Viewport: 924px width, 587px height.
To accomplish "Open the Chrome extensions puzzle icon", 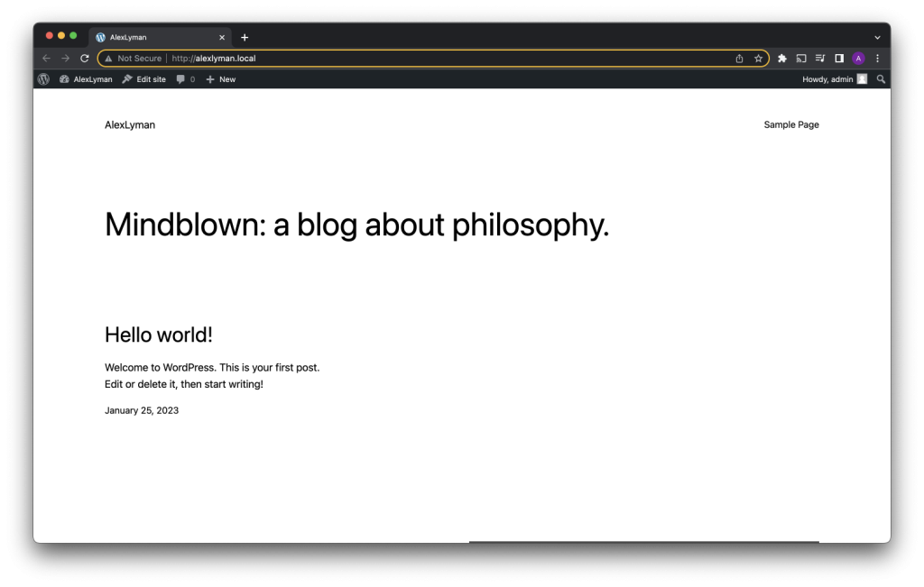I will coord(782,59).
